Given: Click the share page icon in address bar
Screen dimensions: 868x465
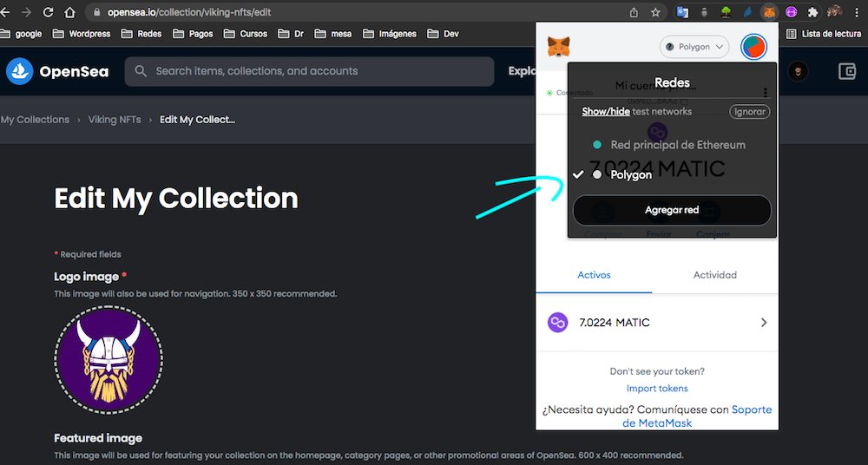Looking at the screenshot, I should pos(634,12).
